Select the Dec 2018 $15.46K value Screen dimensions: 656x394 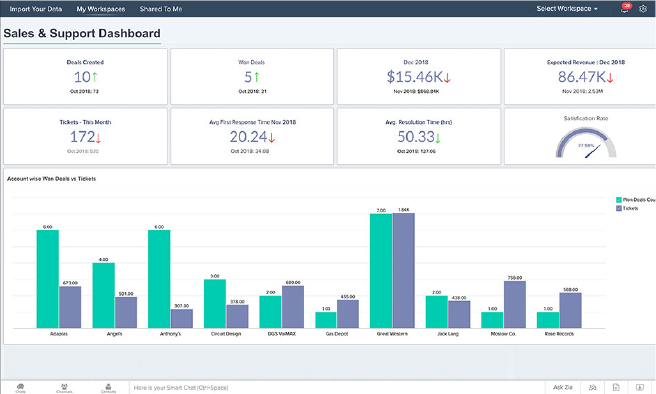click(414, 77)
